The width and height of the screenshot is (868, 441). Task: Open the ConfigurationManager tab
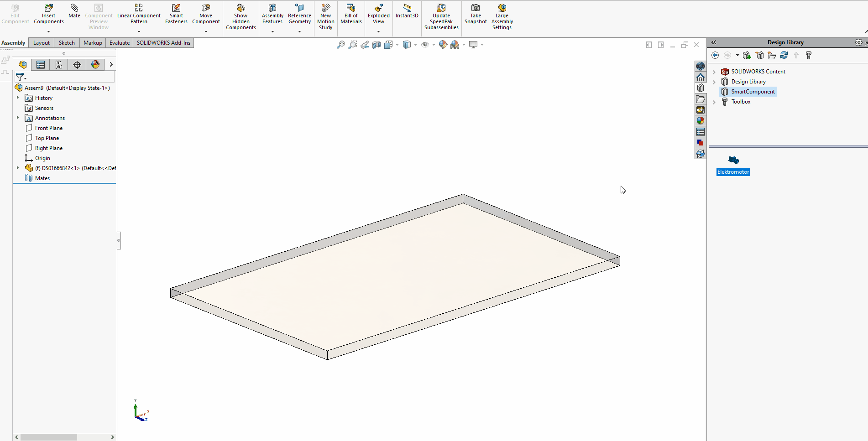59,65
